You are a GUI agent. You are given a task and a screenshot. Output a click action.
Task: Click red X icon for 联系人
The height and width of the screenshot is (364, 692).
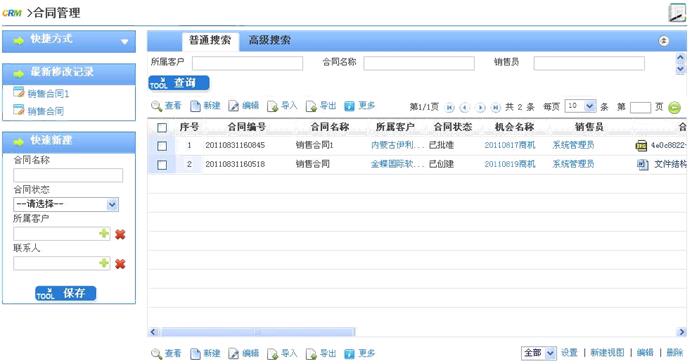tap(120, 264)
